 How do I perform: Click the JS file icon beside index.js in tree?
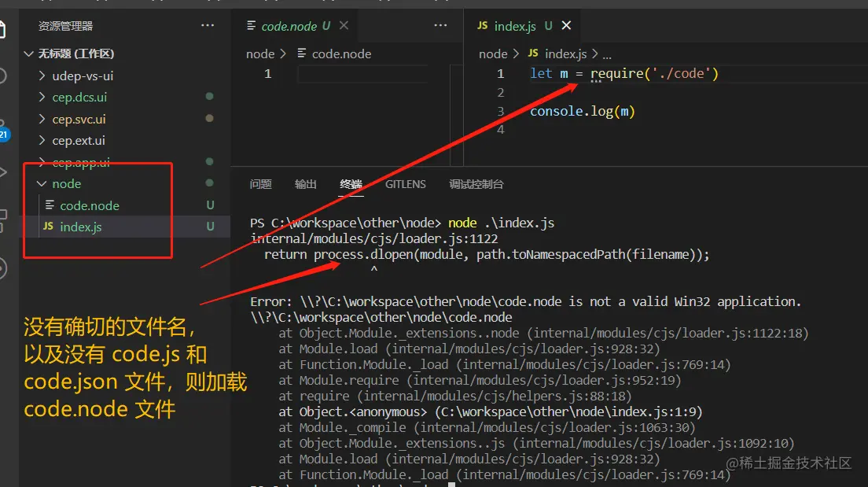(48, 226)
